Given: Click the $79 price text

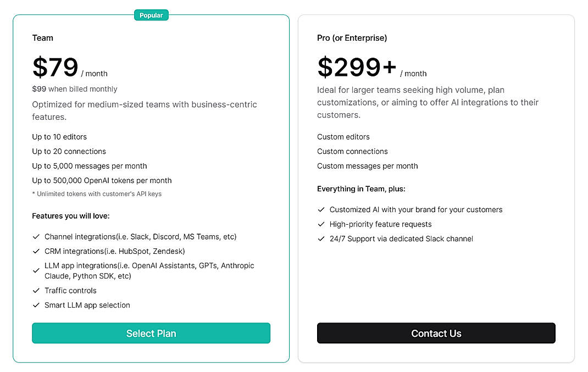Looking at the screenshot, I should (56, 68).
